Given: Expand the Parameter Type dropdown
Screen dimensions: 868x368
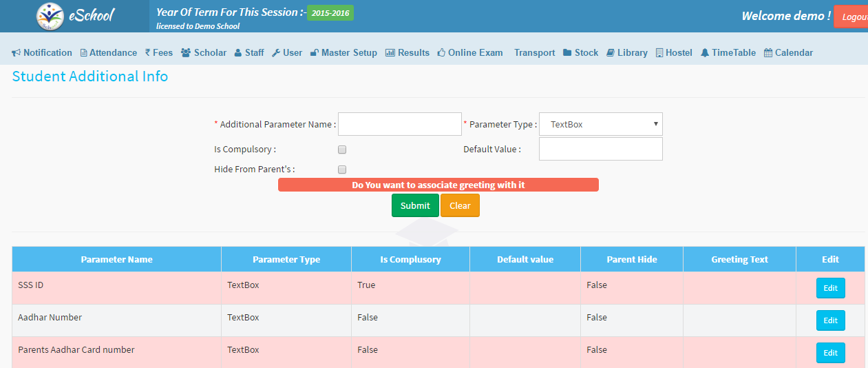Looking at the screenshot, I should pos(600,125).
